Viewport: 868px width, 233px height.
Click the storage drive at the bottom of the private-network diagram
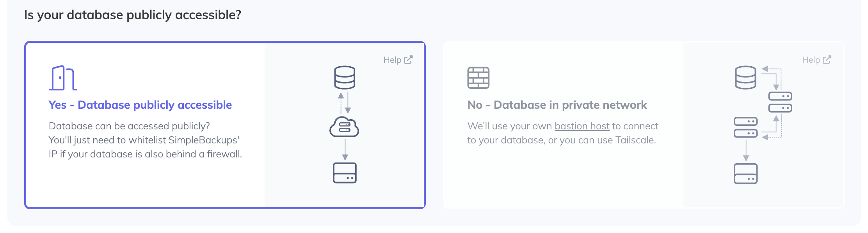point(745,174)
